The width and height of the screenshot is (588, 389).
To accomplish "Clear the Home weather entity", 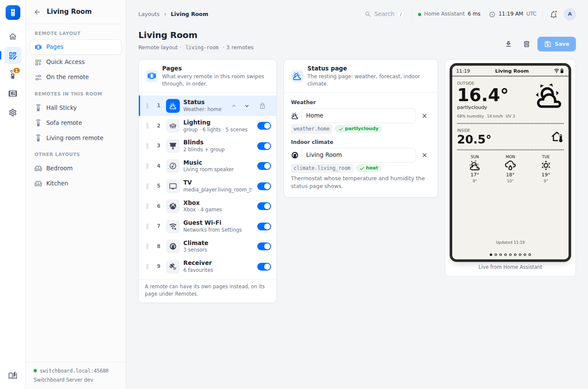I will point(425,116).
